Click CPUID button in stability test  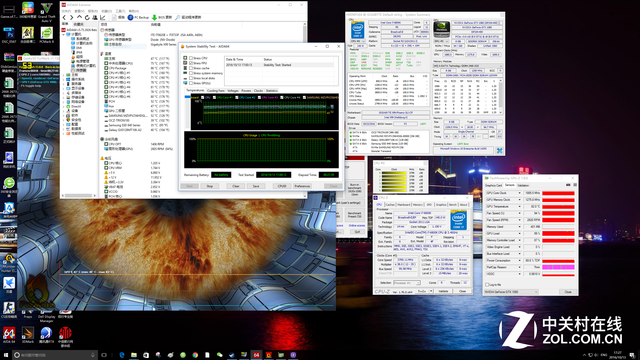[x=282, y=186]
